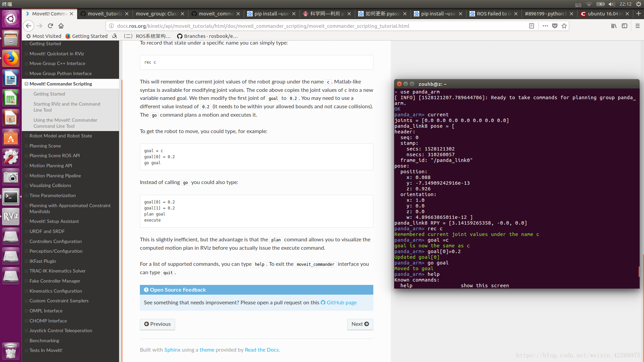Open LibreOffice Impress from the dock
The width and height of the screenshot is (644, 362).
tap(10, 118)
